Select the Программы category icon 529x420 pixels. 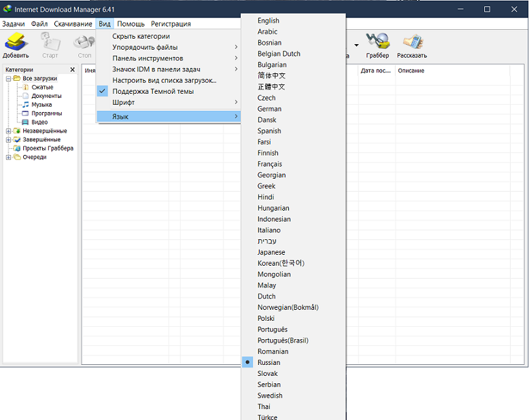(26, 113)
